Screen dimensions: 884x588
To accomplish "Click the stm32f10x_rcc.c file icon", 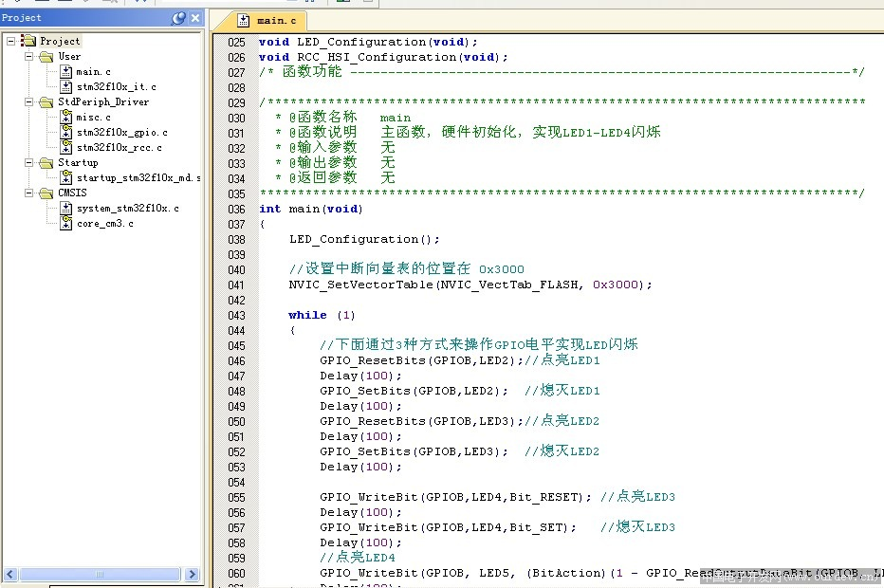I will click(66, 147).
